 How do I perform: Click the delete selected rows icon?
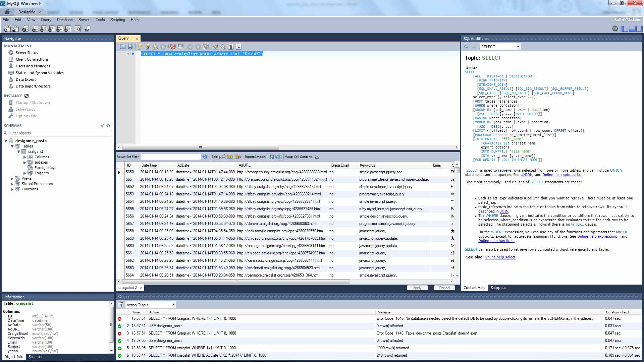point(238,157)
